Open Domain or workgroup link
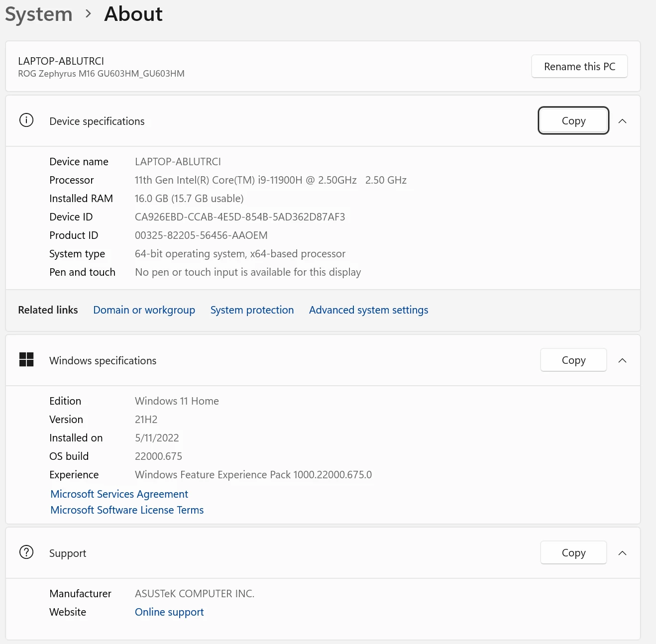 click(x=144, y=310)
